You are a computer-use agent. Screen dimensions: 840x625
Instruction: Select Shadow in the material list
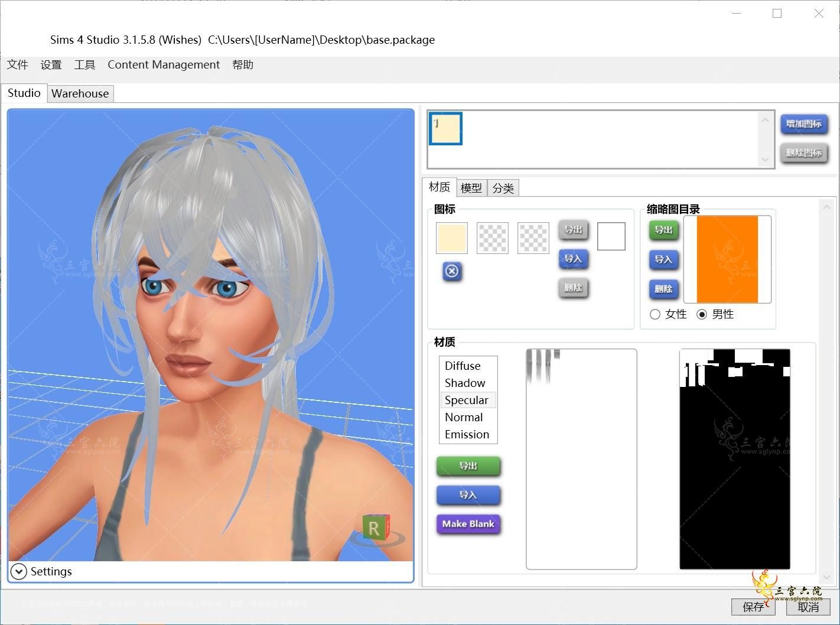[x=468, y=383]
